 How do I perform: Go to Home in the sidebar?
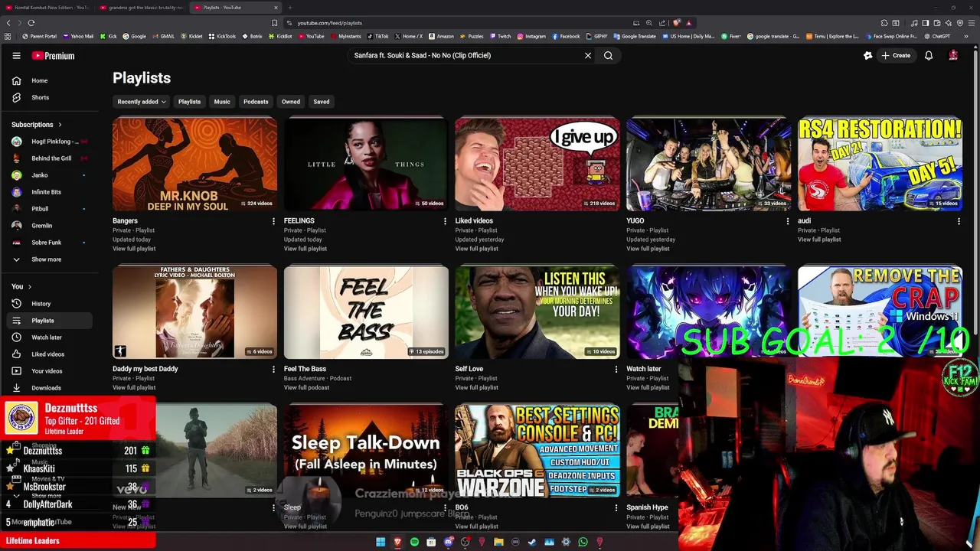[x=50, y=80]
